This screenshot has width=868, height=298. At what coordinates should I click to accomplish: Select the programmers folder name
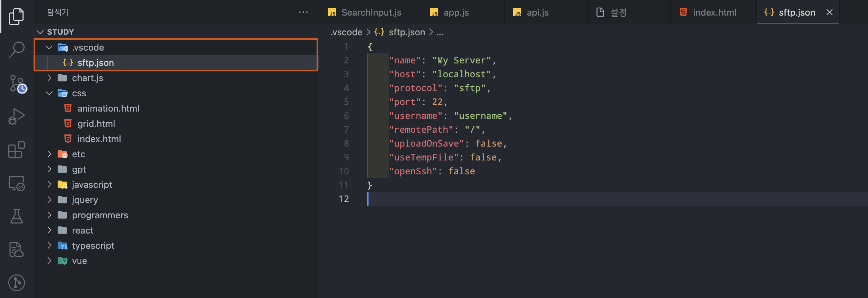coord(100,215)
